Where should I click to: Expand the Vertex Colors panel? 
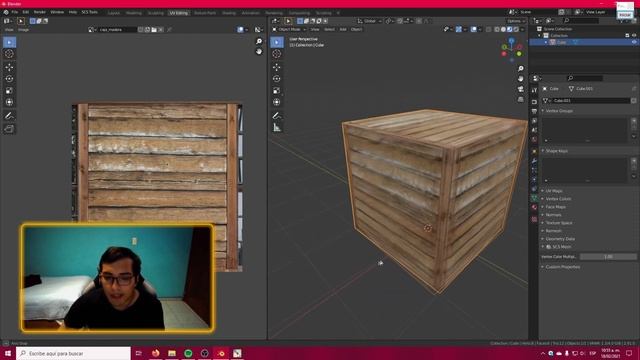[x=558, y=199]
